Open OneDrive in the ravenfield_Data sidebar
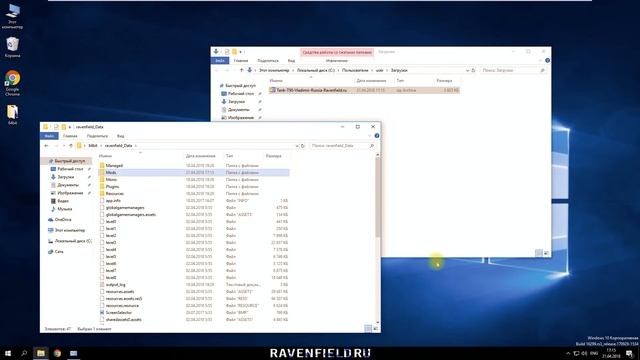The width and height of the screenshot is (640, 360). 63,220
